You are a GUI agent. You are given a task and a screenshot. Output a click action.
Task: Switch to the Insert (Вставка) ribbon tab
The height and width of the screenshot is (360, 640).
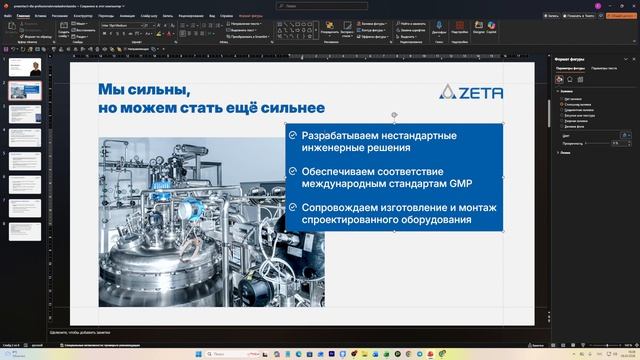pyautogui.click(x=40, y=16)
